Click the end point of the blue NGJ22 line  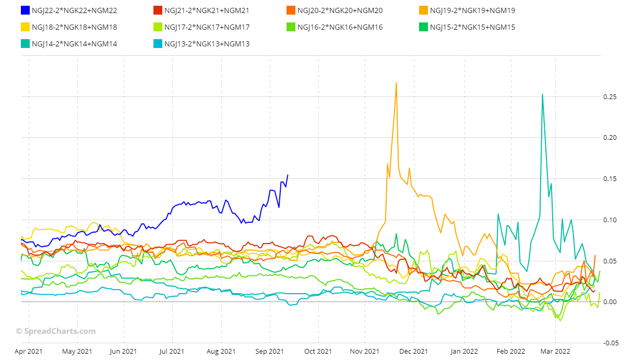point(288,175)
